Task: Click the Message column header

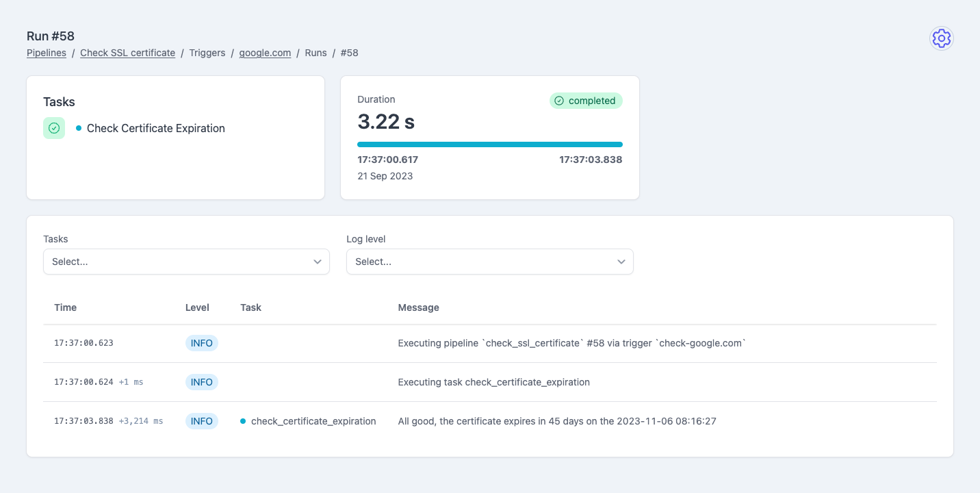Action: point(419,307)
